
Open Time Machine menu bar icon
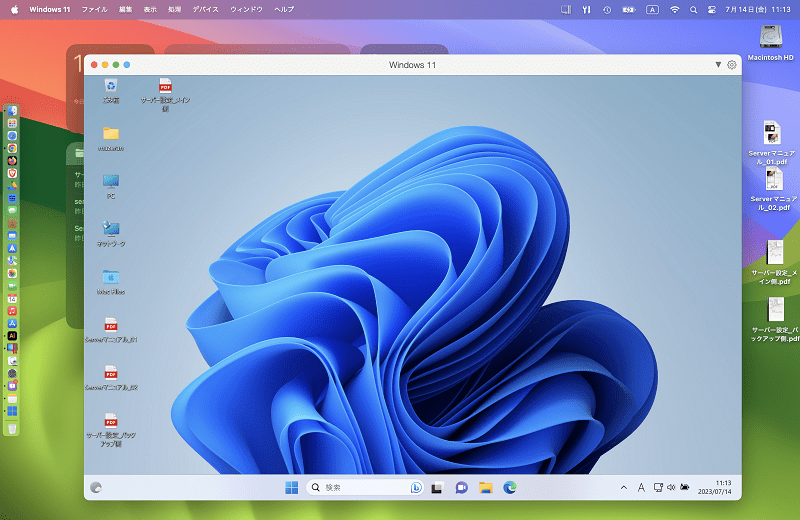[x=607, y=9]
